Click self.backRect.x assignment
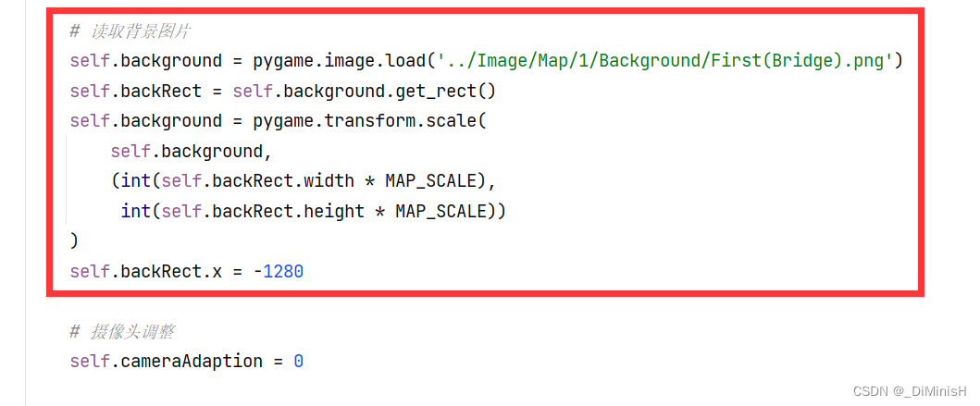The image size is (980, 406). tap(186, 272)
